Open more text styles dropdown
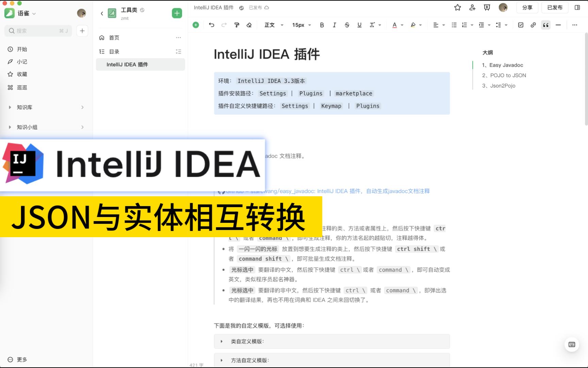Screen dimensions: 588x368 (x=375, y=25)
